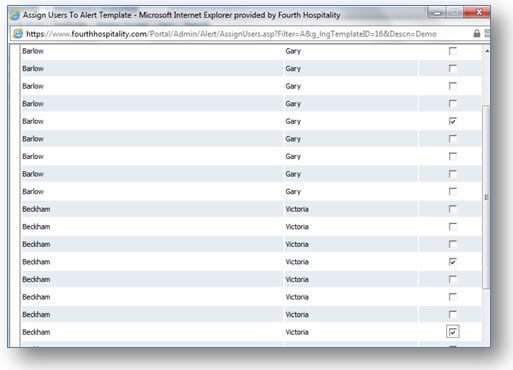Tick the checkbox in the first Beckham Victoria row

(x=453, y=209)
